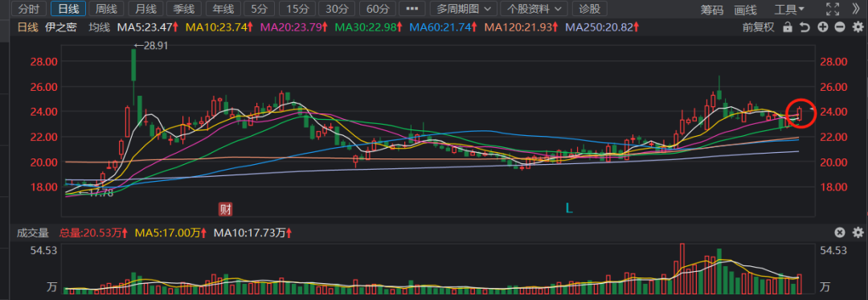Switch to 季线 quarterly chart

pos(184,9)
